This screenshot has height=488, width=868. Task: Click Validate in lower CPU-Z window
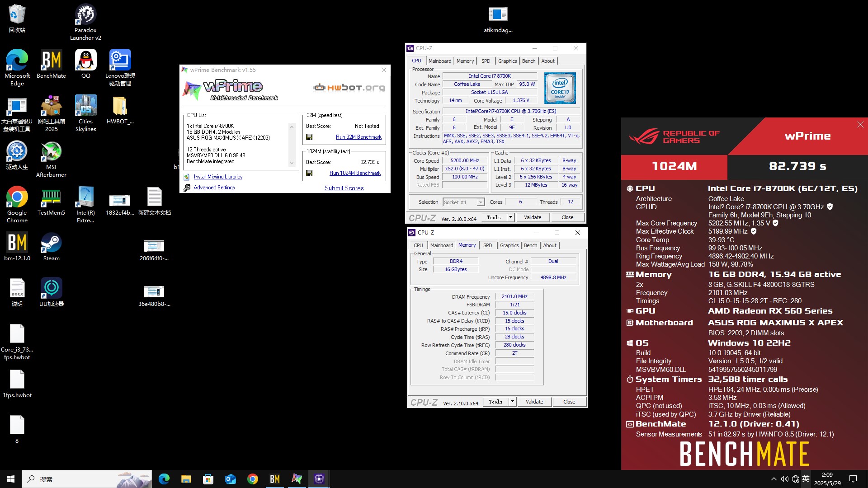[x=534, y=402]
